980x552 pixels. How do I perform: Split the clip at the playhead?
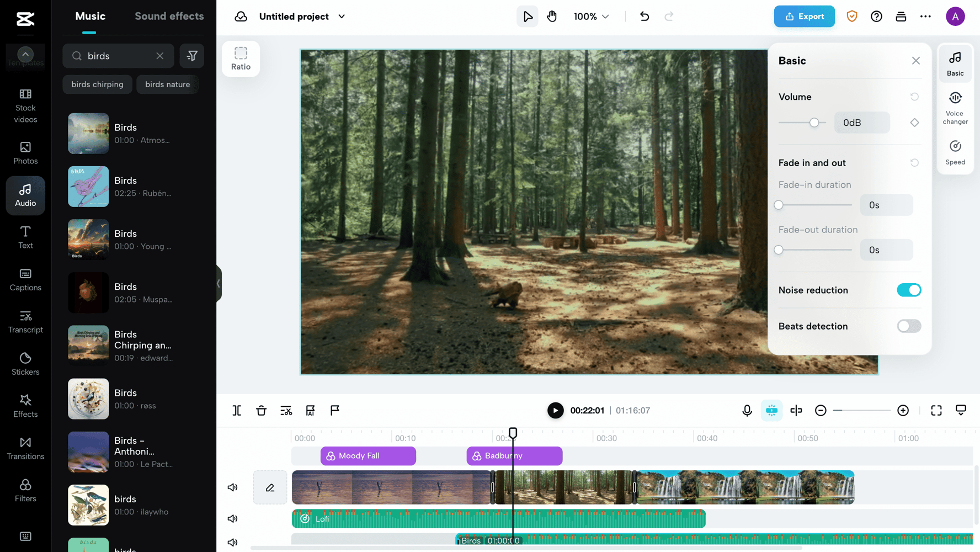(x=237, y=410)
